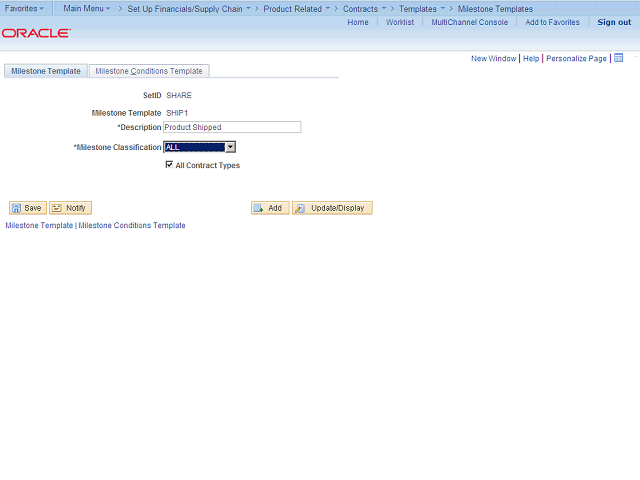Select Milestone Templates in the breadcrumb
Screen dimensions: 640x480
click(495, 9)
